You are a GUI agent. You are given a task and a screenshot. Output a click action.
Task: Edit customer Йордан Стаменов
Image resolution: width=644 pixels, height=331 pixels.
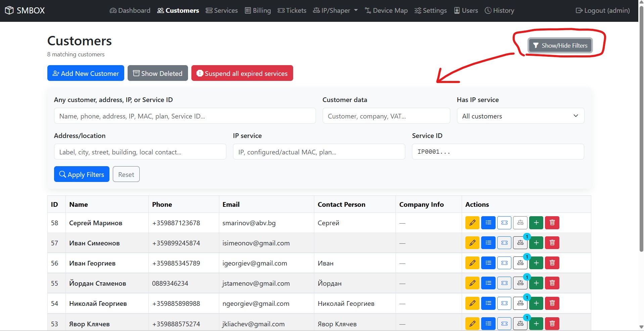coord(472,283)
